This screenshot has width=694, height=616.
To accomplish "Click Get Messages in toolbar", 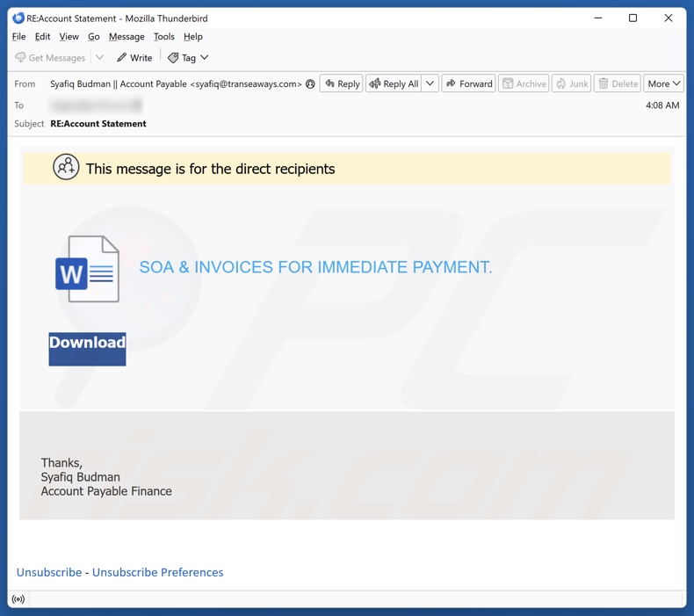I will click(x=50, y=58).
